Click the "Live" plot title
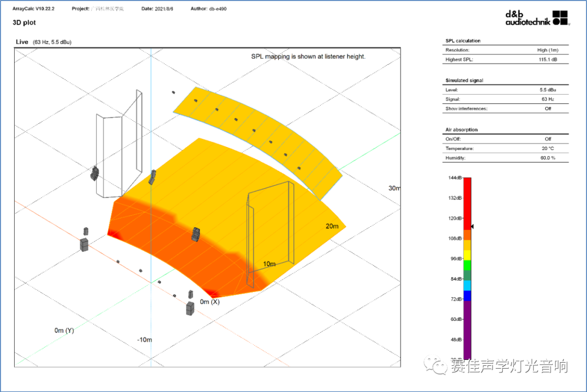This screenshot has width=587, height=392. pyautogui.click(x=22, y=42)
